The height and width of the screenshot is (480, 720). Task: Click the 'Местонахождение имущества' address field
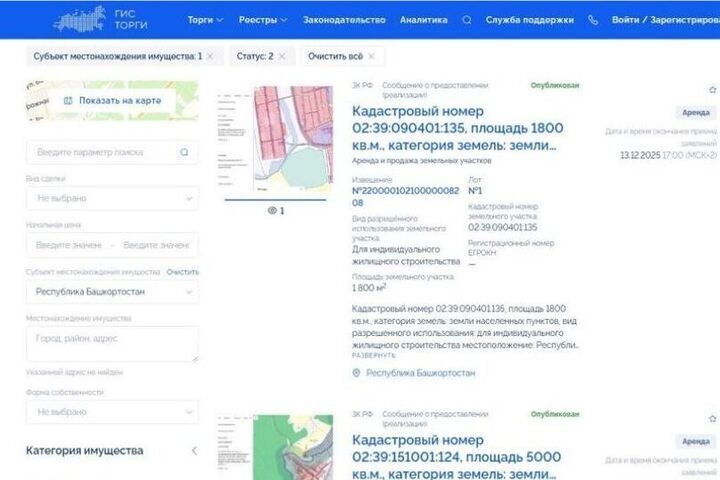[x=111, y=344]
